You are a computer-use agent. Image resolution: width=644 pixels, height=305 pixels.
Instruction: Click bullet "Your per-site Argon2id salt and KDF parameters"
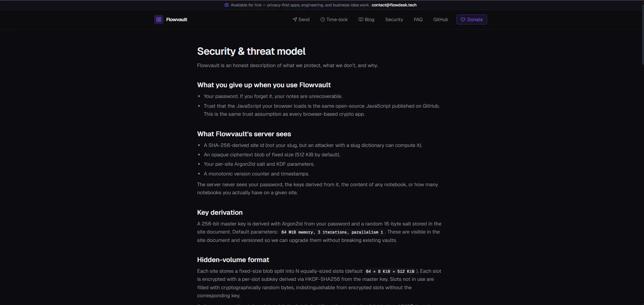(x=259, y=164)
